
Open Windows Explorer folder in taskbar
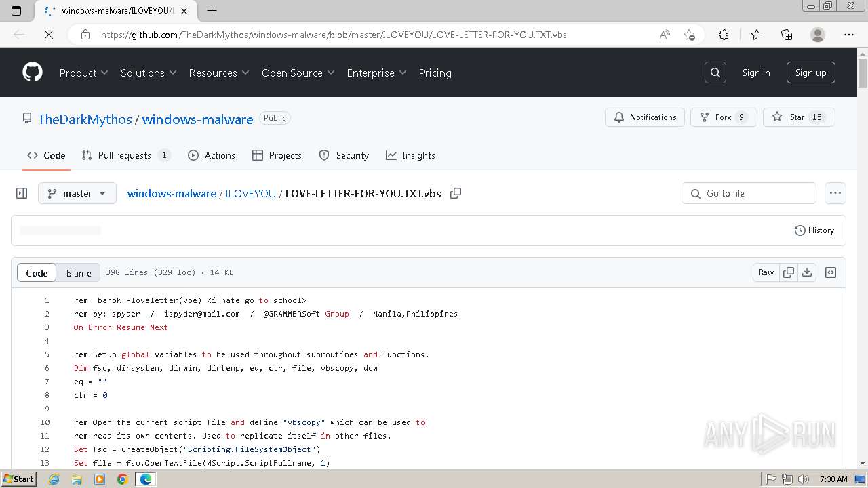[77, 479]
